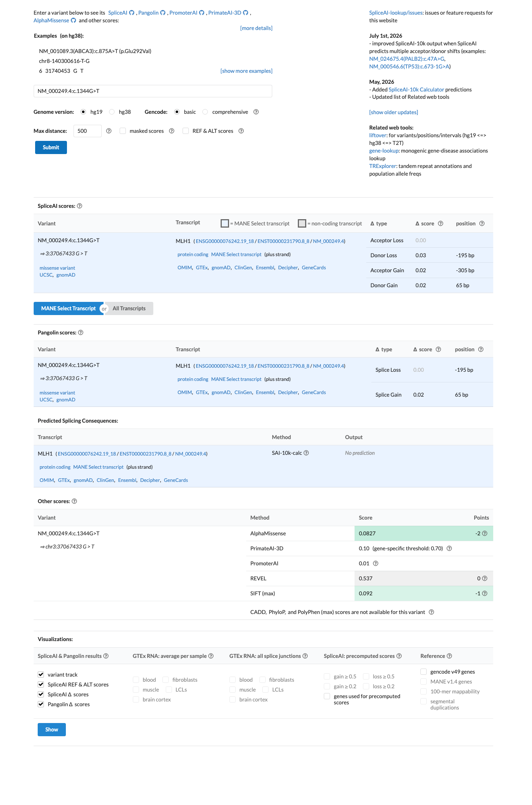532x805 pixels.
Task: Click help icon in SIFT (max) points cell
Action: (484, 594)
